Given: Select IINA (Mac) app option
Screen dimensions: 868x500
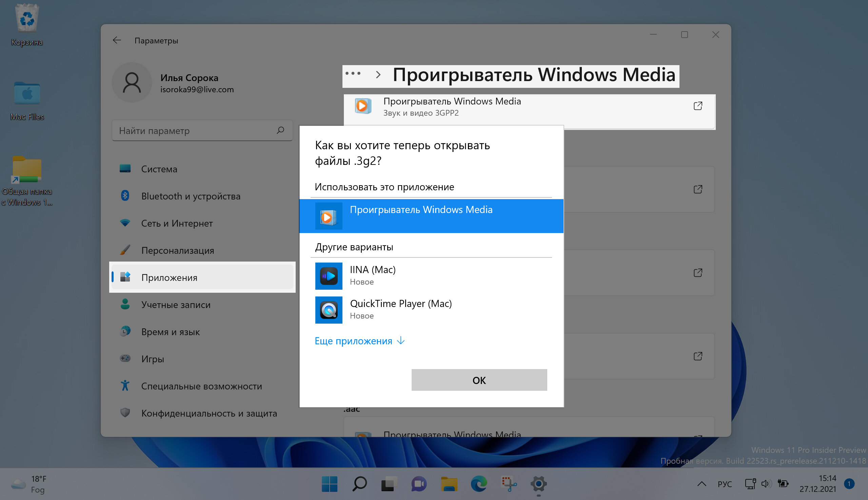Looking at the screenshot, I should click(431, 276).
